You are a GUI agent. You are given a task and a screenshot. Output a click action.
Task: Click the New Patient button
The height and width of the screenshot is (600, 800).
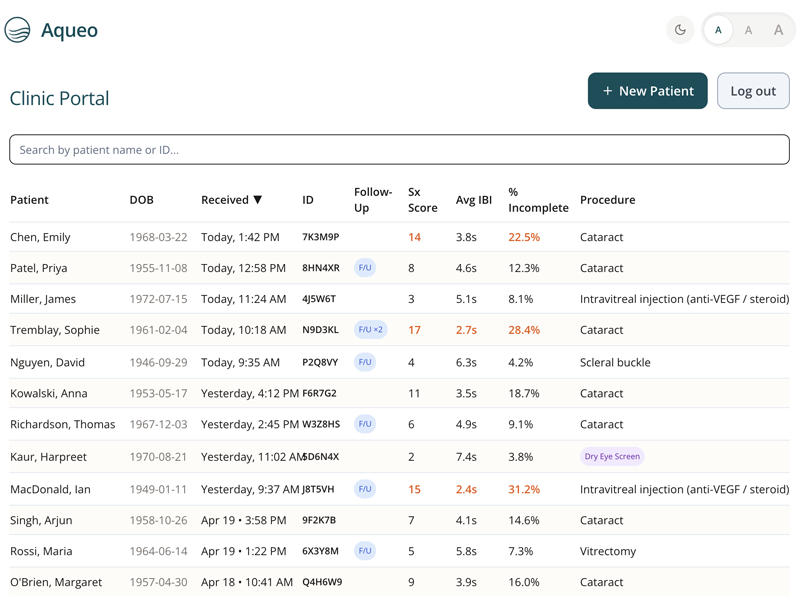pos(647,91)
